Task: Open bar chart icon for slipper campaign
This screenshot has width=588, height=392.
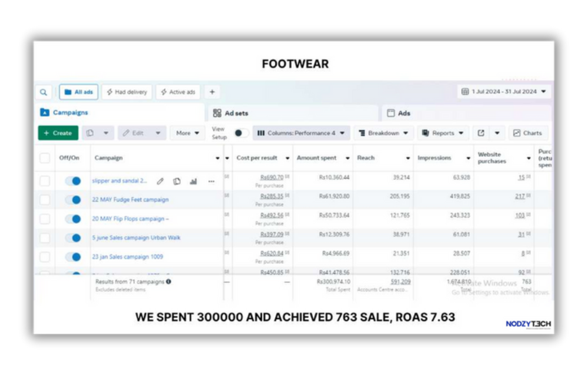Action: coord(193,182)
